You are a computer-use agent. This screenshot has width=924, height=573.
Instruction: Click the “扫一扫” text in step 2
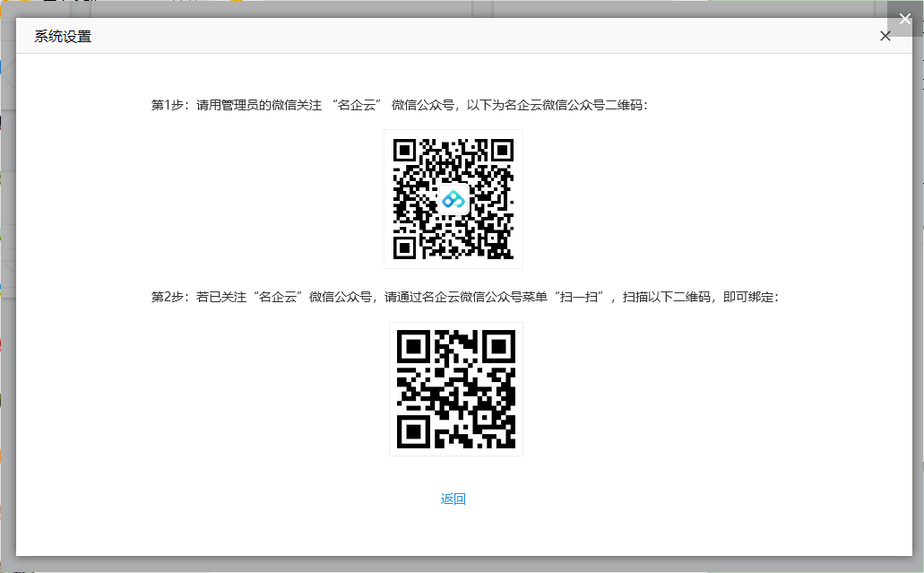pyautogui.click(x=583, y=297)
